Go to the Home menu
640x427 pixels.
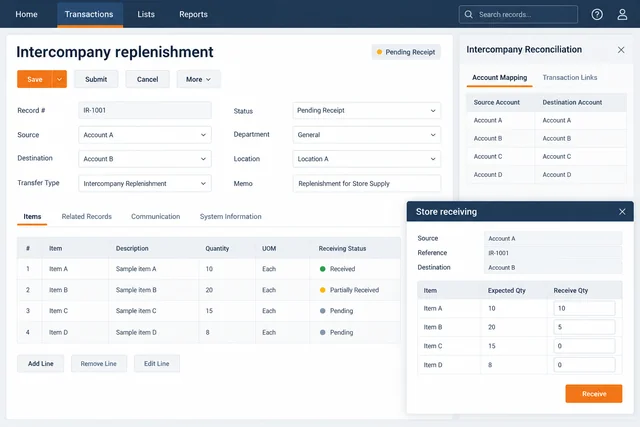point(27,14)
